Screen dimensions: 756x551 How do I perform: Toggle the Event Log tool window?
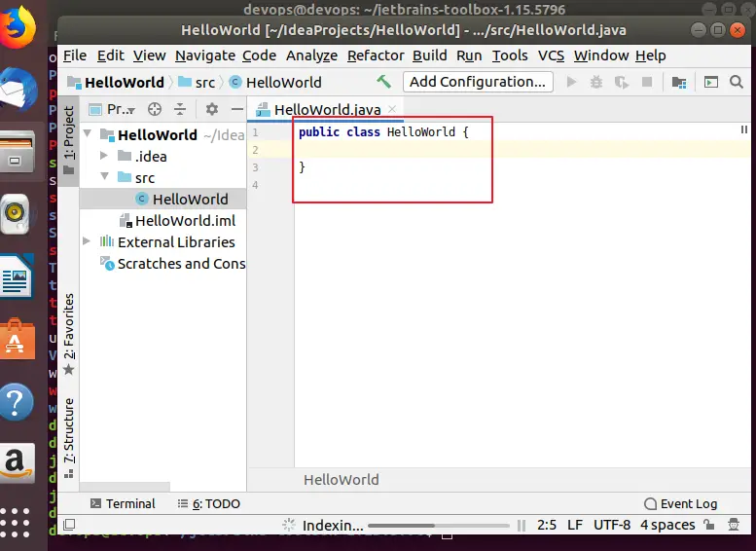click(x=681, y=503)
